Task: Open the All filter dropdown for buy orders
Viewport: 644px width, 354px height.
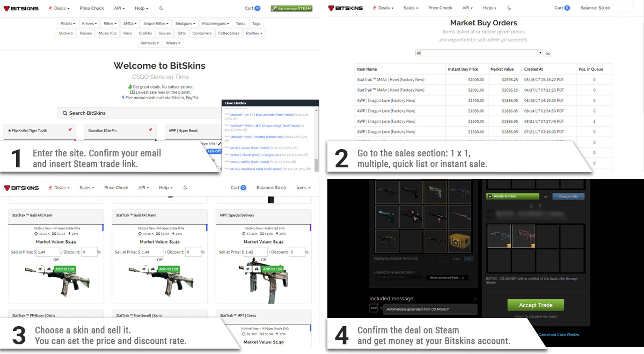Action: (479, 53)
